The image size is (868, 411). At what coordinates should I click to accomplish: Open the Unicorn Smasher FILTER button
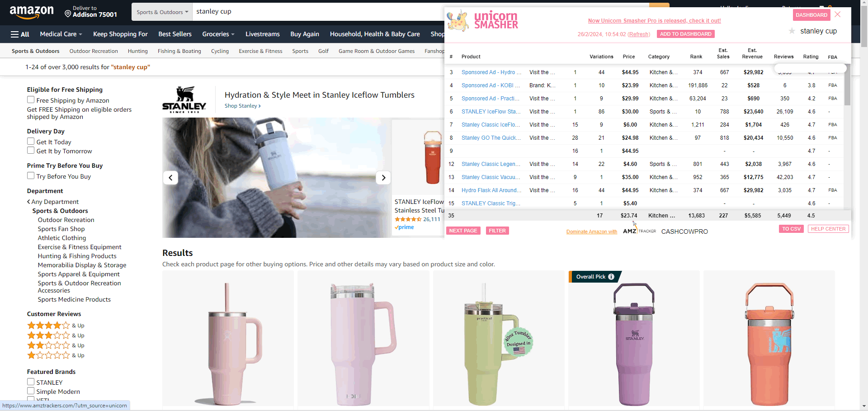coord(497,231)
